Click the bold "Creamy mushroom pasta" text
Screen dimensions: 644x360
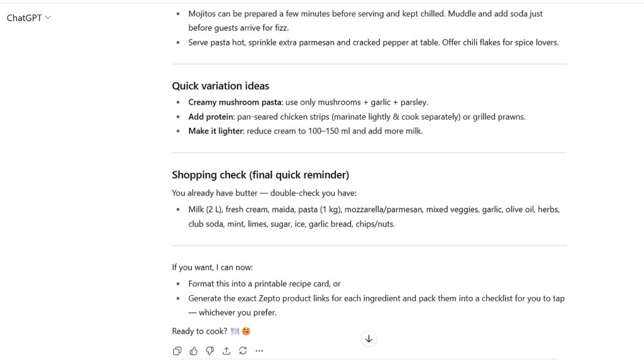[x=235, y=102]
